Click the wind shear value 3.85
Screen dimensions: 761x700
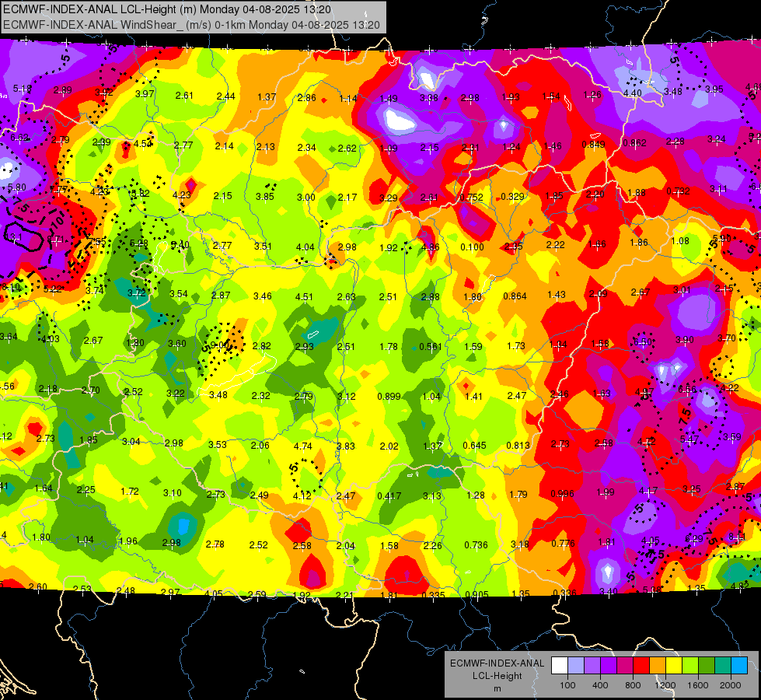coord(265,197)
